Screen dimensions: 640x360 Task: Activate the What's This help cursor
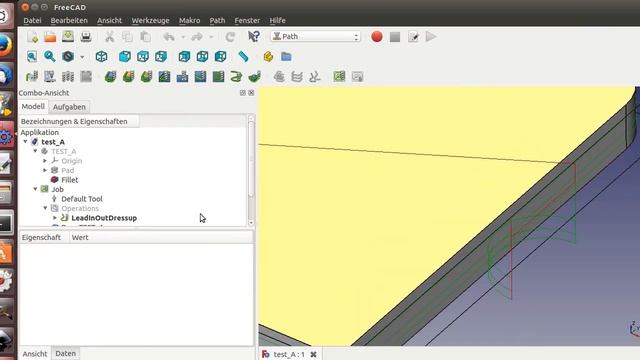tap(253, 37)
